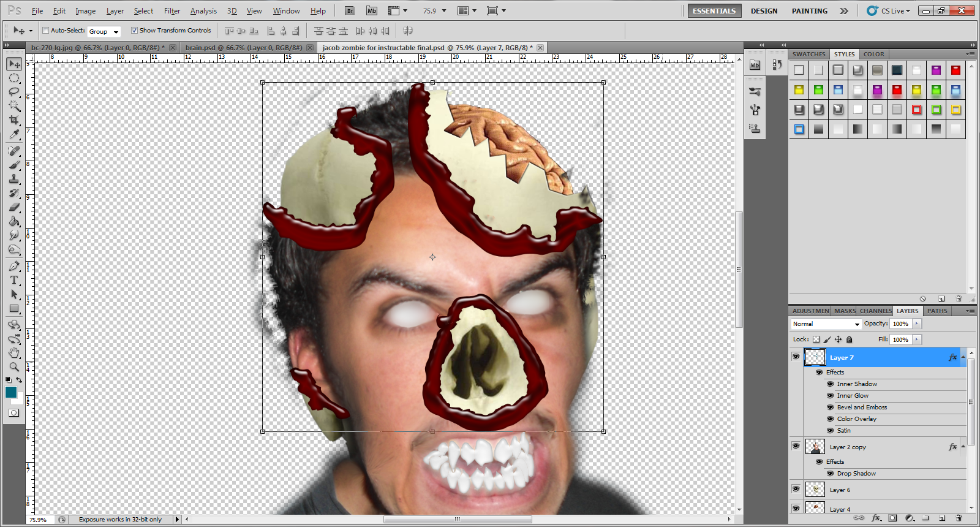
Task: Open the blend mode Normal dropdown
Action: (826, 324)
